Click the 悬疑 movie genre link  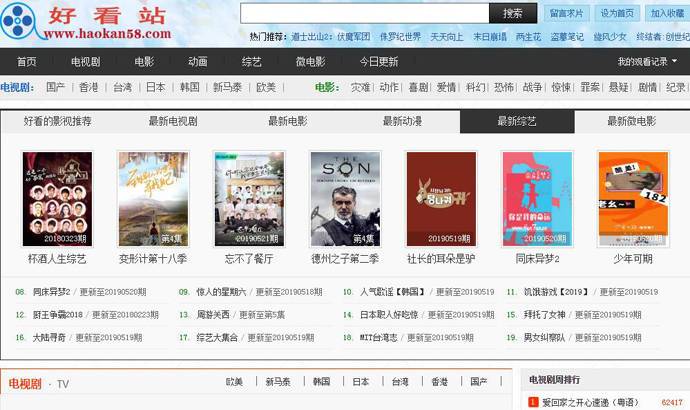(x=618, y=87)
